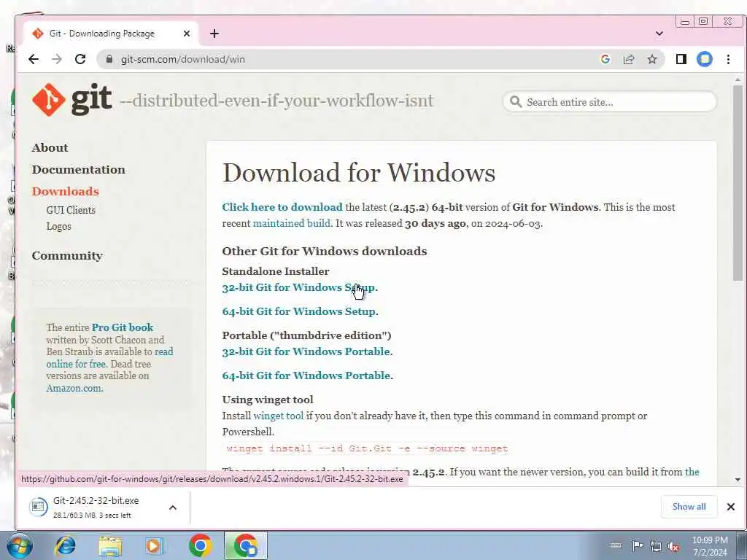Click the magnifier icon in the site search box
The height and width of the screenshot is (560, 747).
(x=516, y=101)
